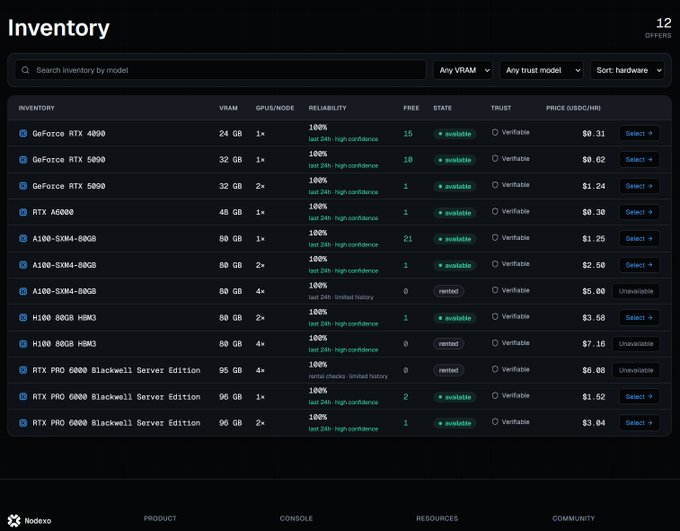Click the RESOURCES footer heading

(x=437, y=518)
